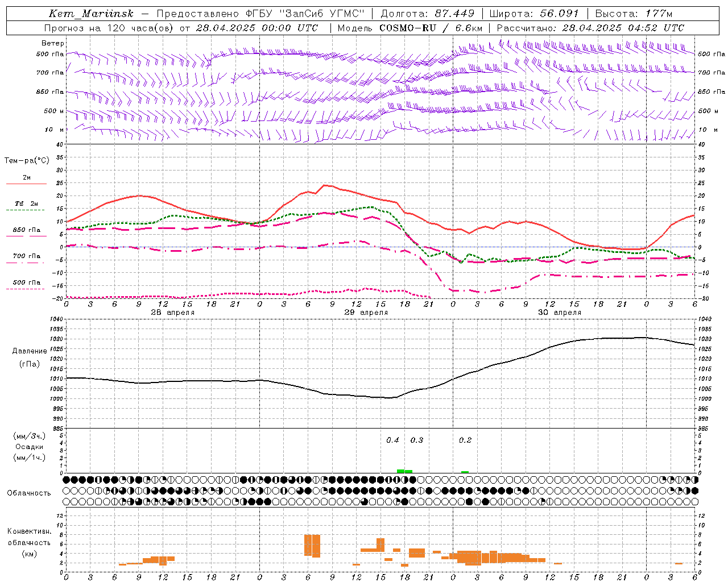Viewport: 728px width, 582px height.
Task: Click the '700 гПа' temperature legend label
Action: point(26,256)
